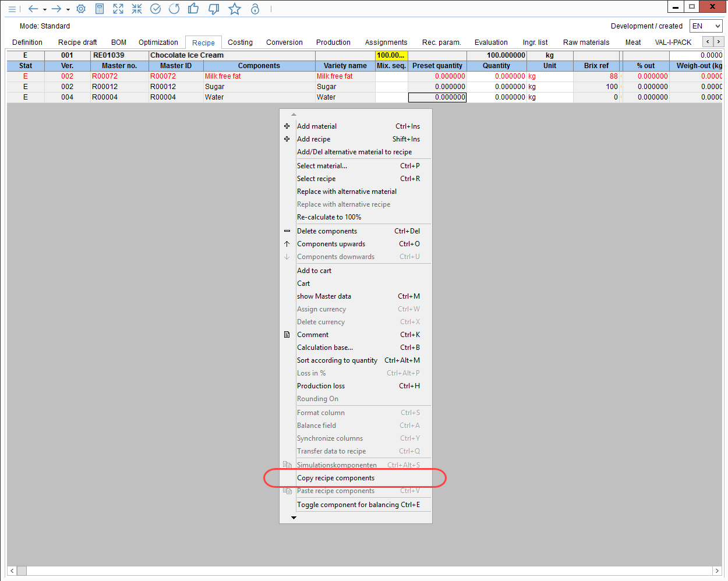Screen dimensions: 728x581
Task: Switch to the Raw materials tab
Action: click(586, 42)
